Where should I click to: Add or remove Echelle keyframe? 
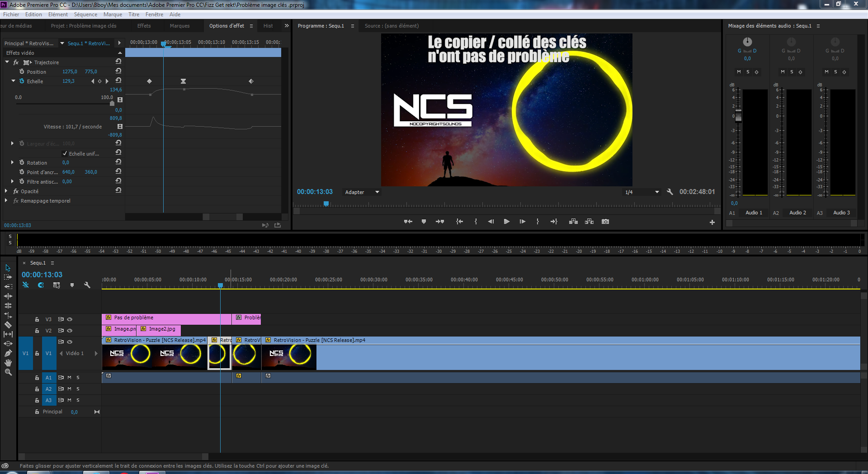(x=99, y=81)
